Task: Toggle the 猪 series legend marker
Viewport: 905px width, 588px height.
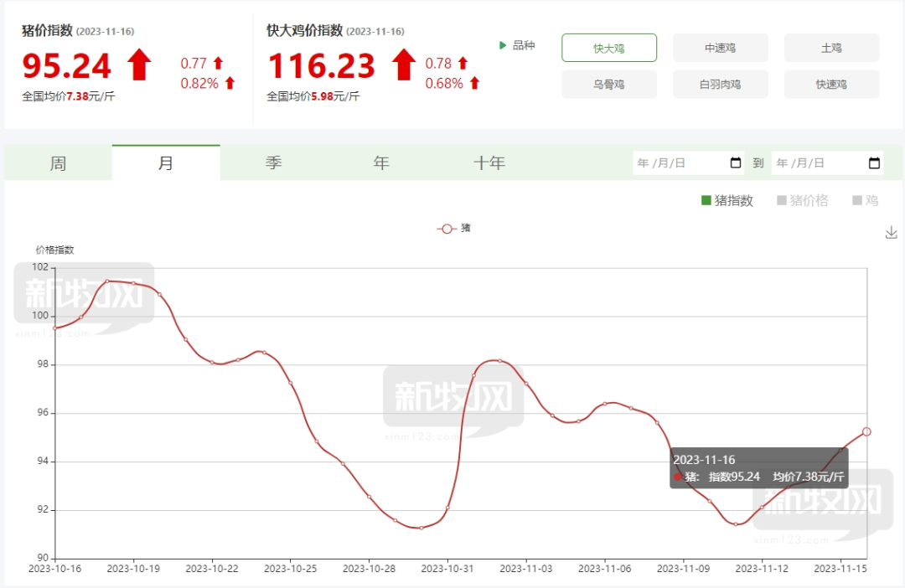Action: coord(446,229)
